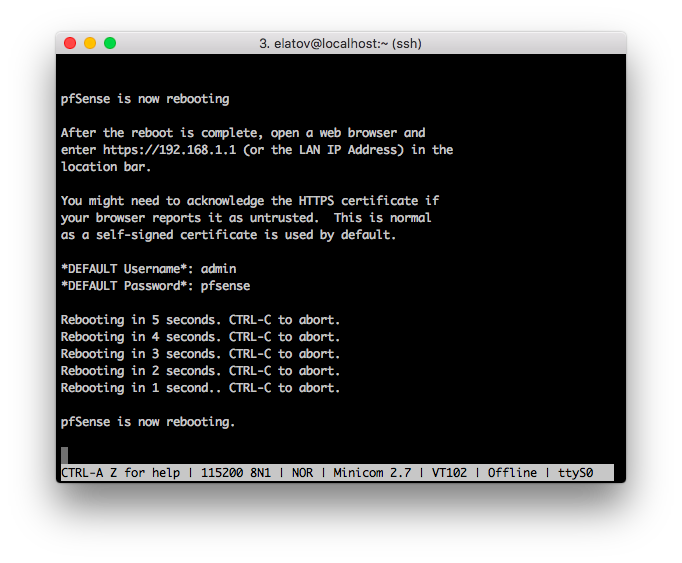Click 'your browser reports it as untrusted' line
The width and height of the screenshot is (682, 563).
tap(246, 218)
